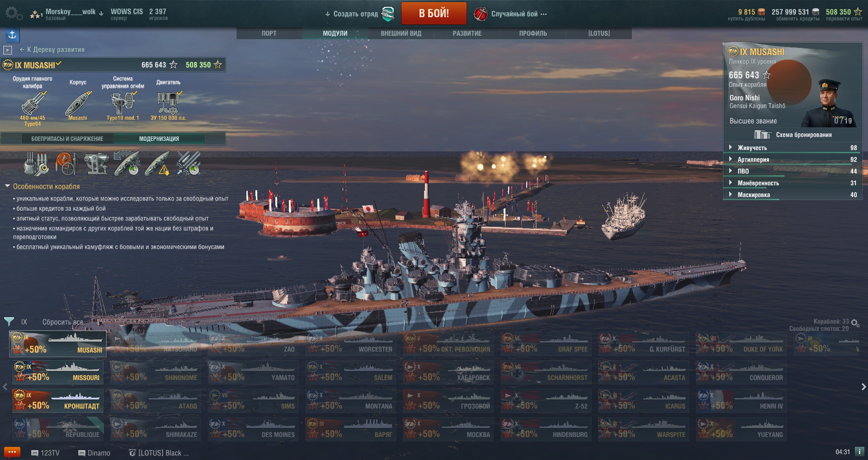This screenshot has width=868, height=460.
Task: Switch to the ВНЕШНИЙ ВИД tab
Action: pyautogui.click(x=401, y=33)
